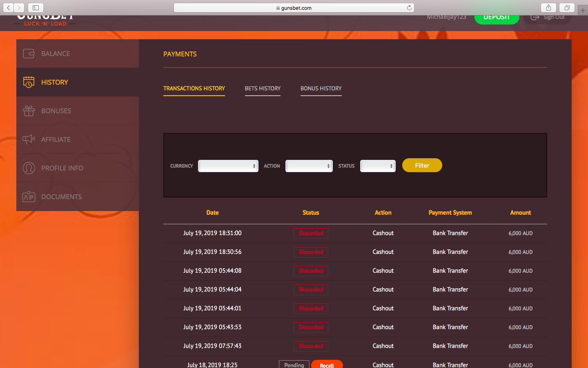The width and height of the screenshot is (588, 368).
Task: Click the date July 19, 2019 18:31:00
Action: (212, 233)
